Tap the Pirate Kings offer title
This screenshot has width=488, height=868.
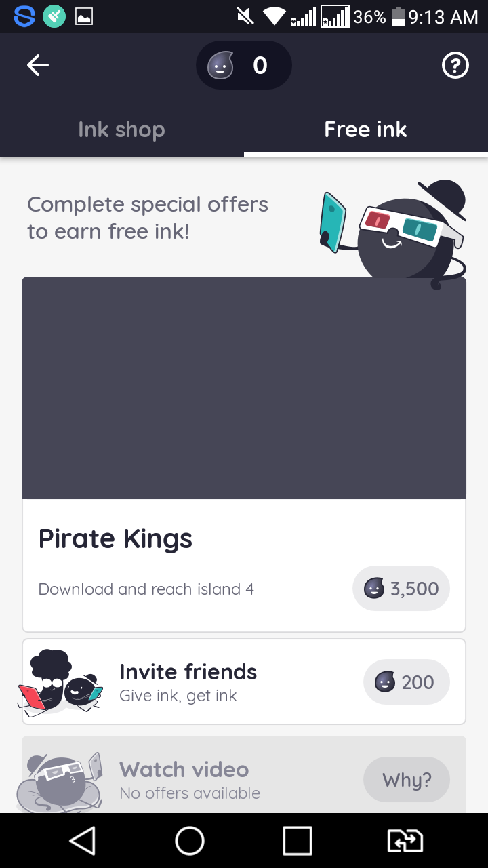(115, 539)
